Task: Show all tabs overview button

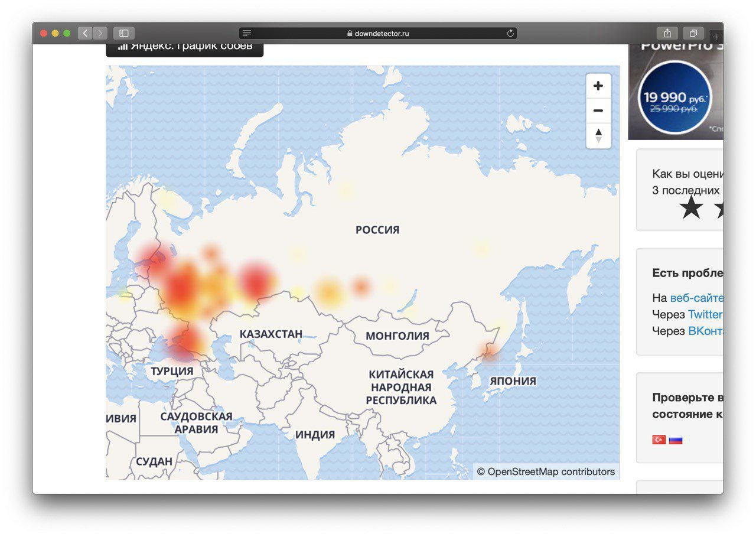Action: [693, 33]
